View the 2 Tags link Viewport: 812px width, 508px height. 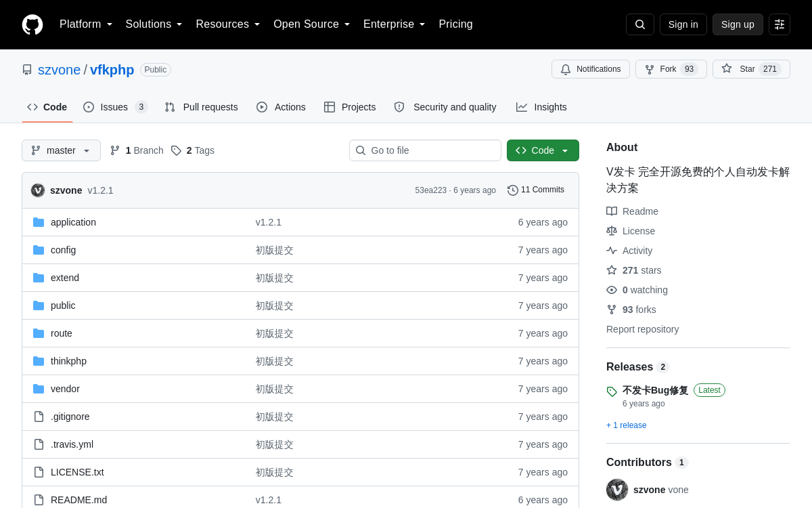pyautogui.click(x=193, y=150)
